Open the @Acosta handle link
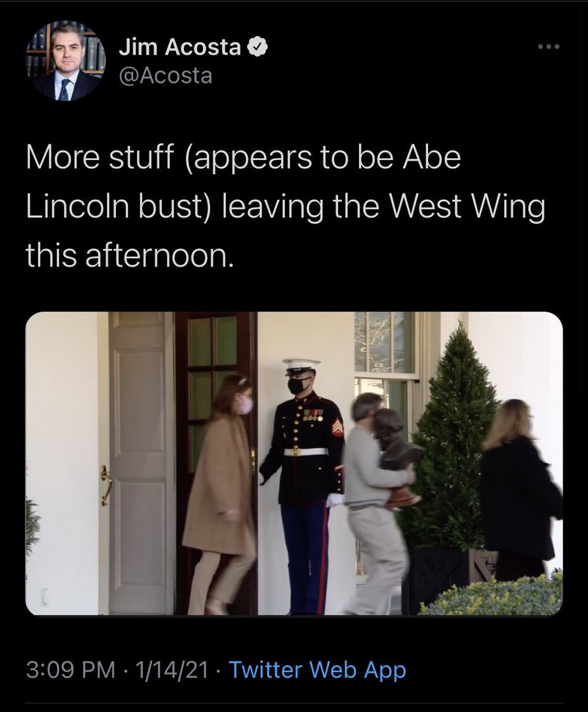 tap(166, 76)
